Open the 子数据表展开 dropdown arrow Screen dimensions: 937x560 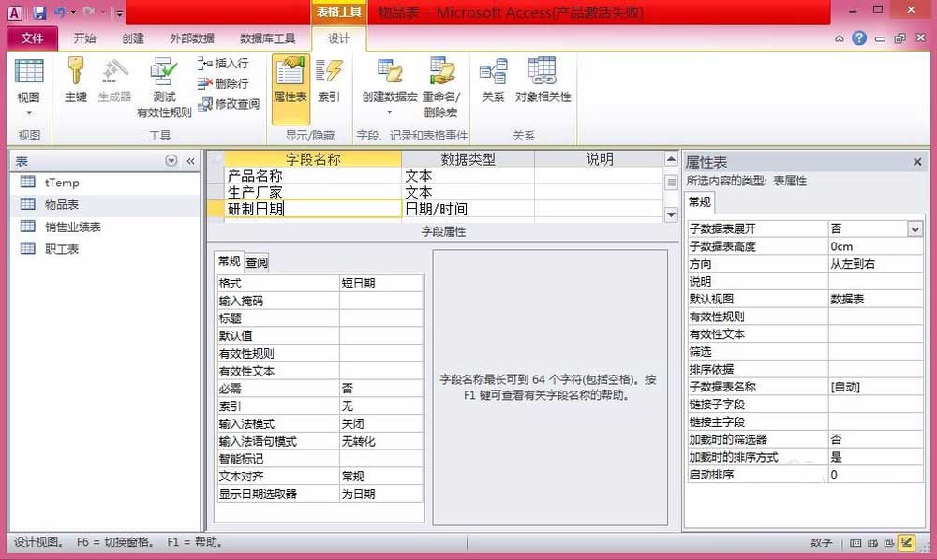coord(915,229)
